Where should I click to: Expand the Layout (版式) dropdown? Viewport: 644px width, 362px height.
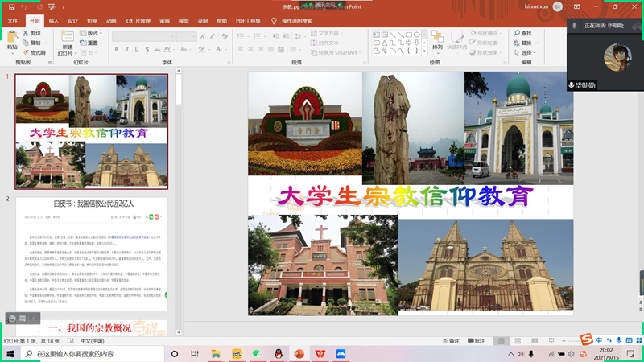pyautogui.click(x=93, y=34)
